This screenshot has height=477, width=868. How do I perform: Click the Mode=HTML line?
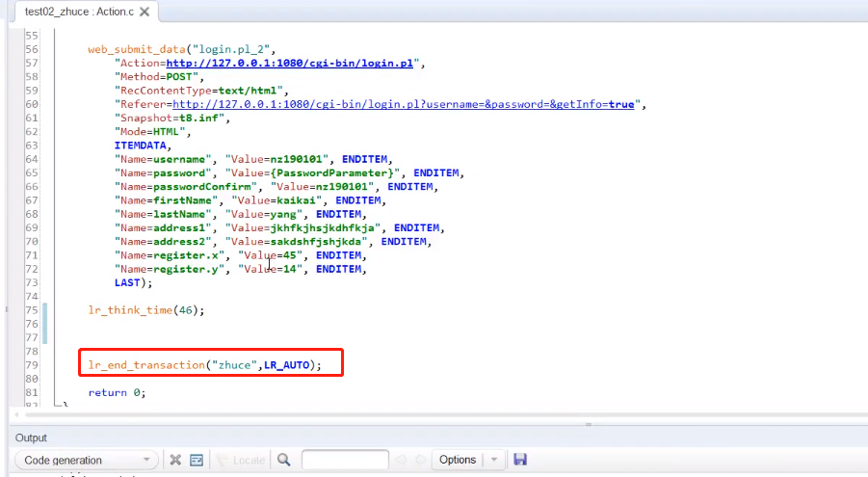(153, 132)
